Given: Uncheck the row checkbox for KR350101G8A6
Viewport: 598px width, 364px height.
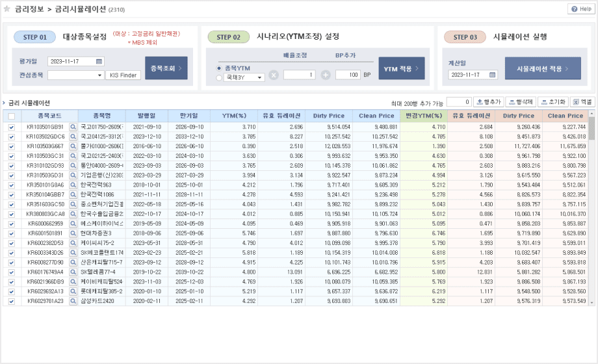Looking at the screenshot, I should click(12, 185).
